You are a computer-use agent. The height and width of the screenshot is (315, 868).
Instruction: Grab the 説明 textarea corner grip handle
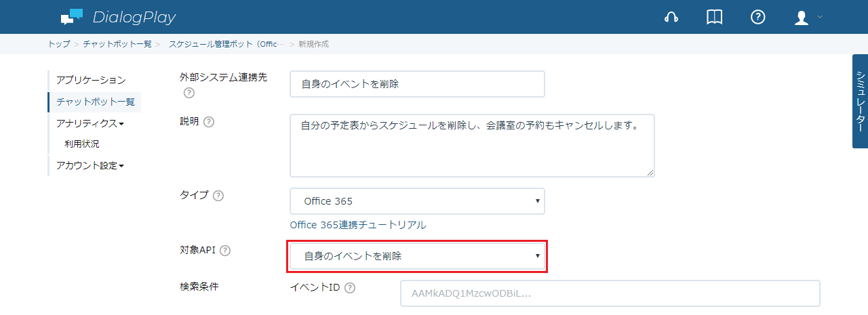pyautogui.click(x=650, y=173)
